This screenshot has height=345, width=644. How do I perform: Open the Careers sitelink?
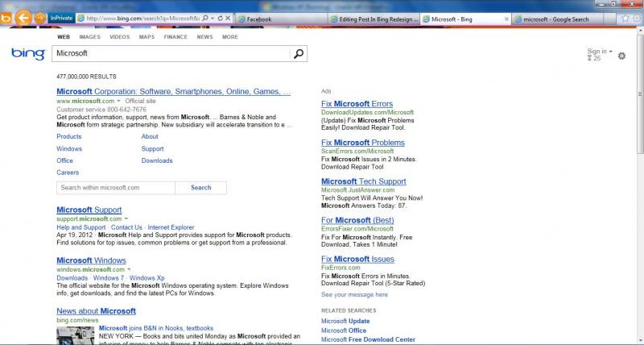click(68, 172)
